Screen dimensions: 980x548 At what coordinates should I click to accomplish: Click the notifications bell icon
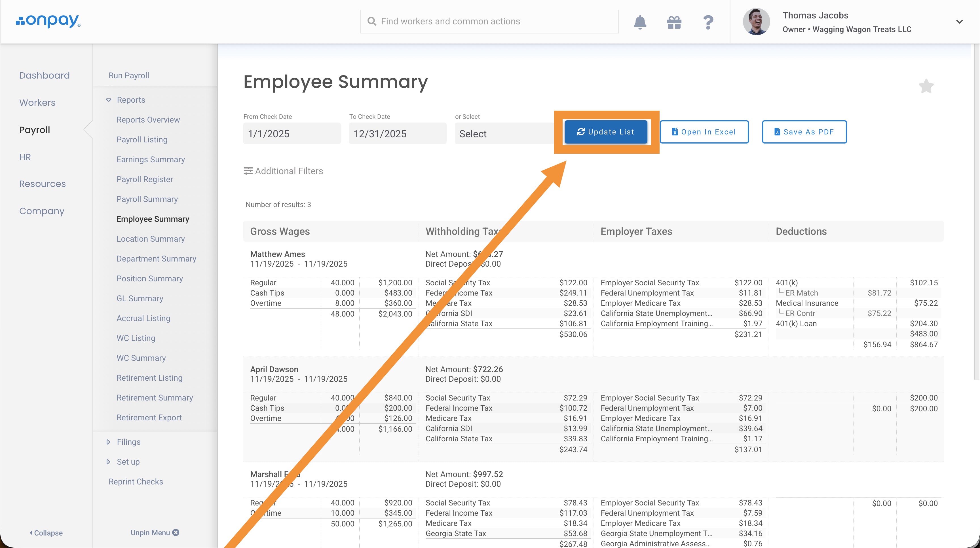640,22
